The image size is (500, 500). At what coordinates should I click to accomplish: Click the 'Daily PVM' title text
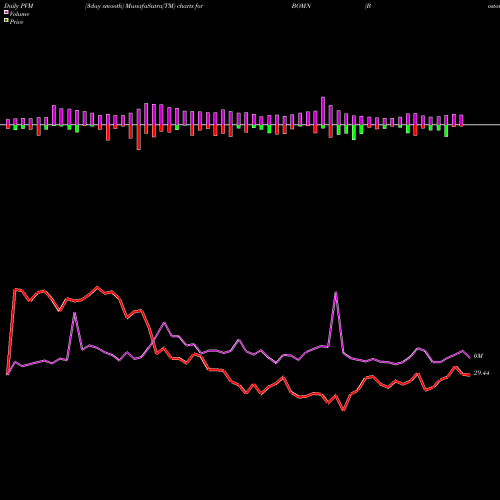[x=19, y=6]
